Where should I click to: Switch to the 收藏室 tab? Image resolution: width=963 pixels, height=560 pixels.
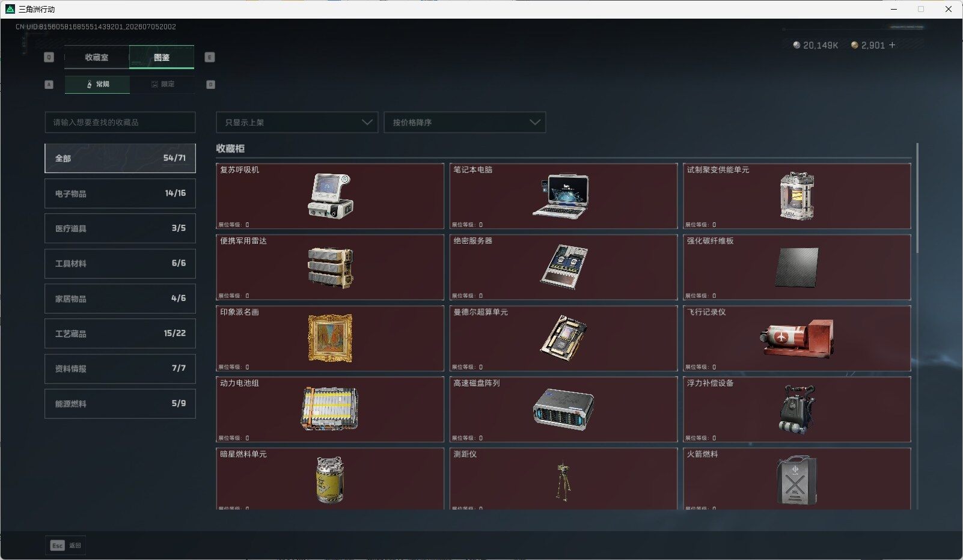click(x=97, y=57)
